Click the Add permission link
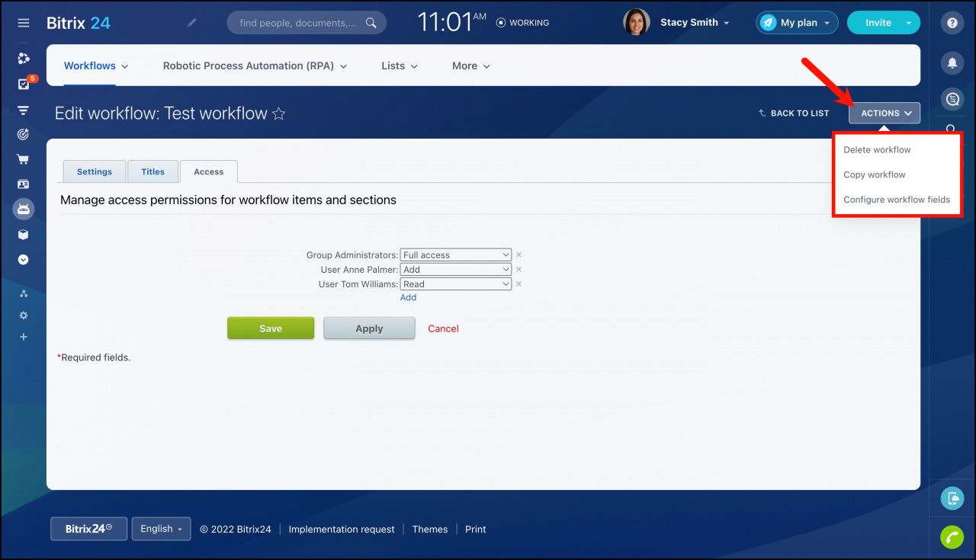This screenshot has height=560, width=976. pyautogui.click(x=408, y=297)
